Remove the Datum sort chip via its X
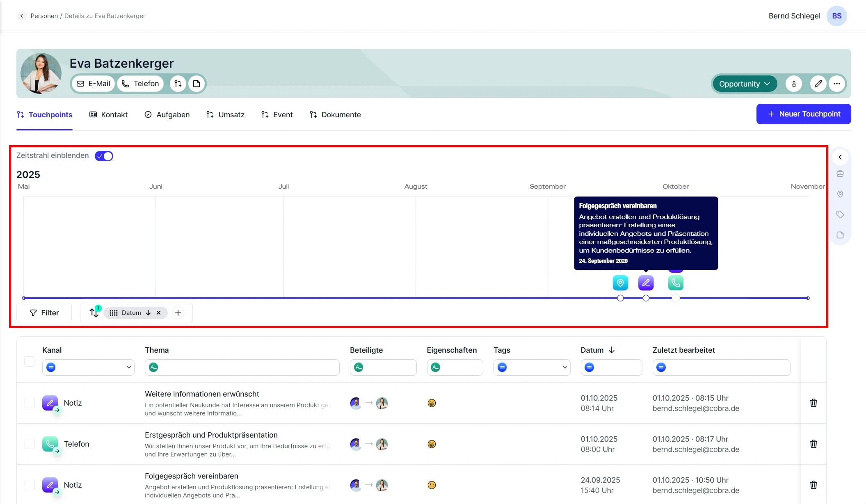Viewport: 866px width, 504px height. [x=158, y=313]
